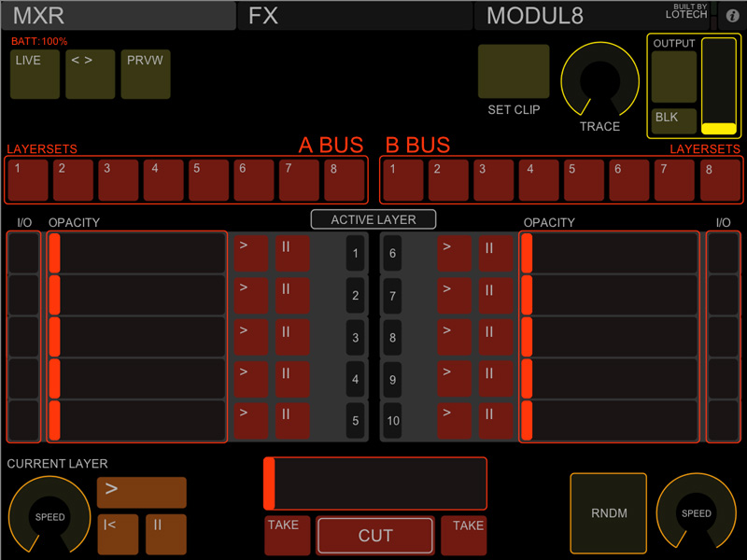
Task: Click the A/B crossfader slider
Action: [375, 483]
